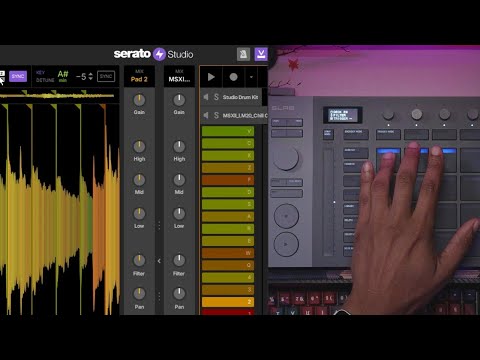Select the pad row labeled C
Image resolution: width=480 pixels, height=360 pixels.
(228, 143)
